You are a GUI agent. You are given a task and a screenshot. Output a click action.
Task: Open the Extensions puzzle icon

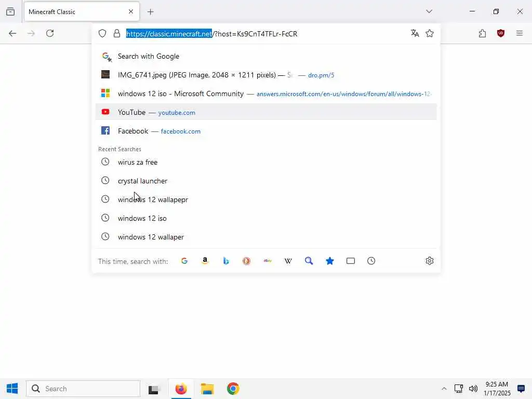[482, 33]
